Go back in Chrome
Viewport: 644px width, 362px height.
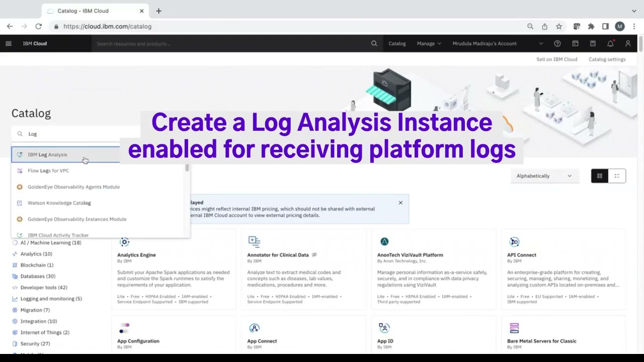click(10, 26)
